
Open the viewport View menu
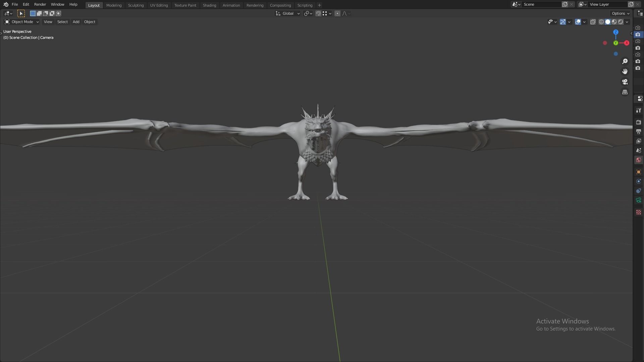click(x=48, y=22)
